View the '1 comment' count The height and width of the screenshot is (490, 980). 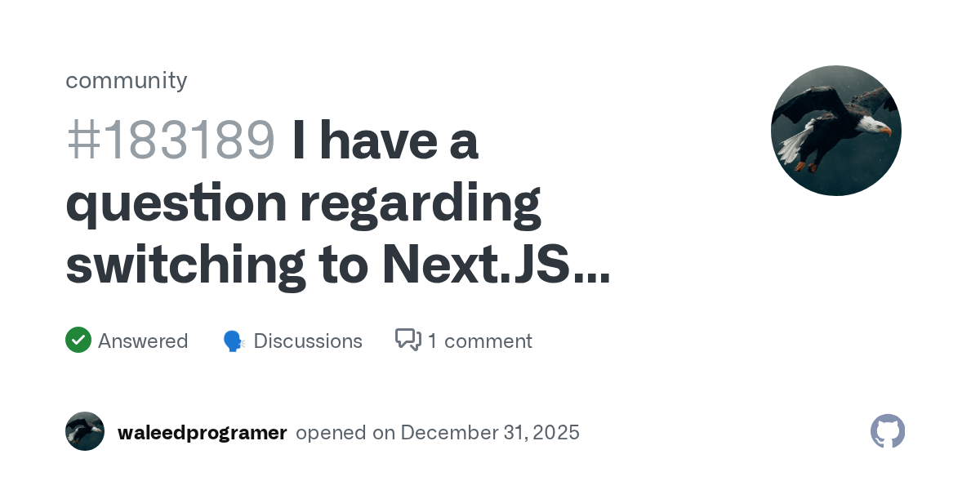click(x=480, y=341)
